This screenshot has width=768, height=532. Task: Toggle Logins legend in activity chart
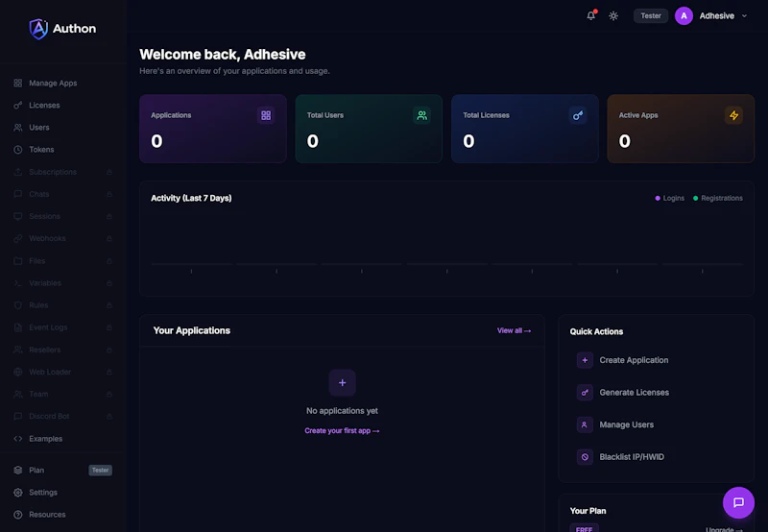pyautogui.click(x=669, y=198)
